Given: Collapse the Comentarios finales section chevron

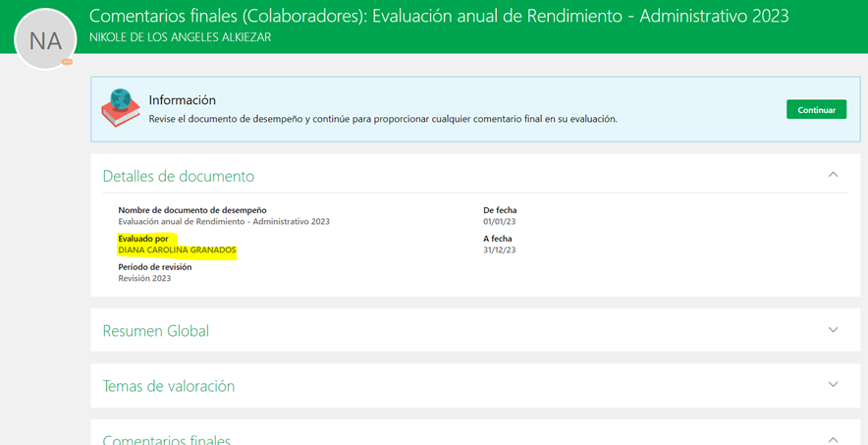Looking at the screenshot, I should [833, 439].
